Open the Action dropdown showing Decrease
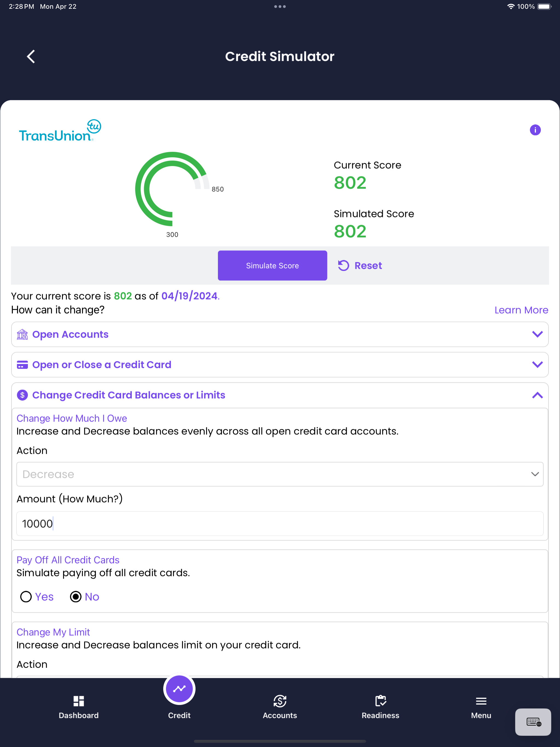This screenshot has height=747, width=560. [x=280, y=474]
